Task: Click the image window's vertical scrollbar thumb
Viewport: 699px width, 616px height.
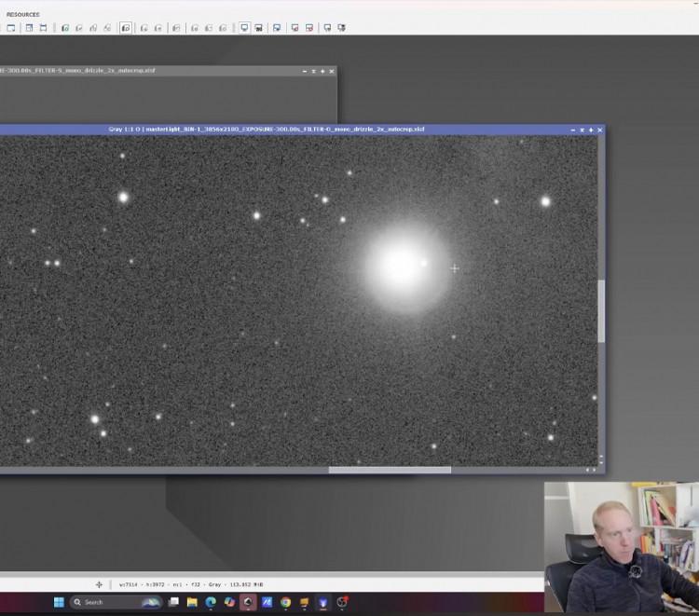Action: coord(601,311)
